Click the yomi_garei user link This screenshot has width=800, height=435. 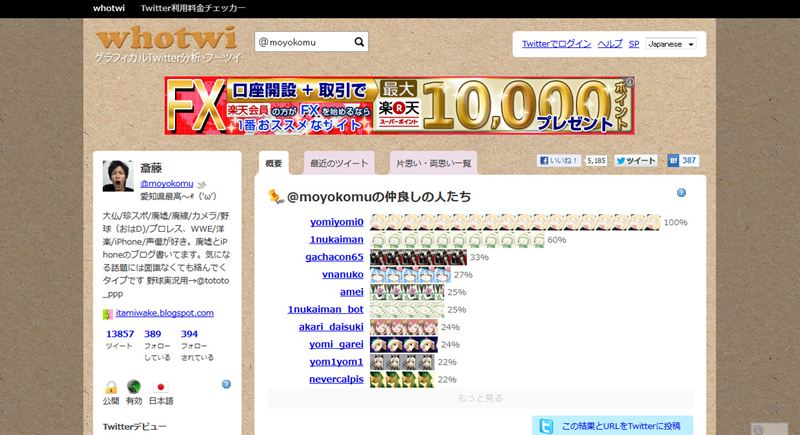click(336, 344)
